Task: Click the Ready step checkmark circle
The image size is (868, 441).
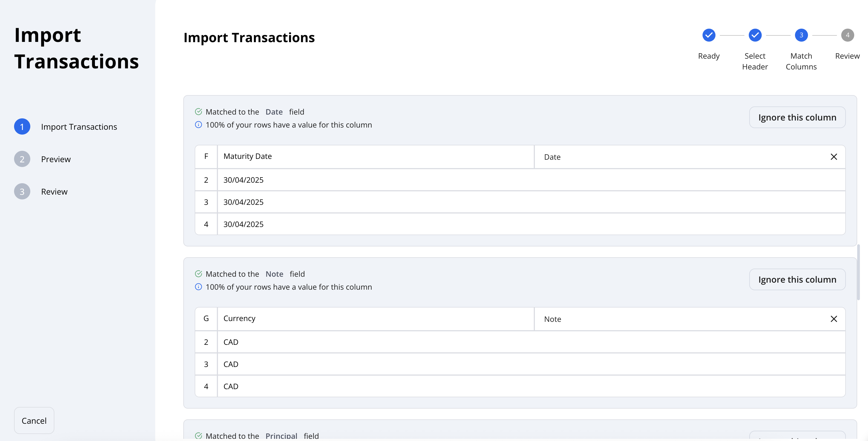Action: tap(709, 35)
